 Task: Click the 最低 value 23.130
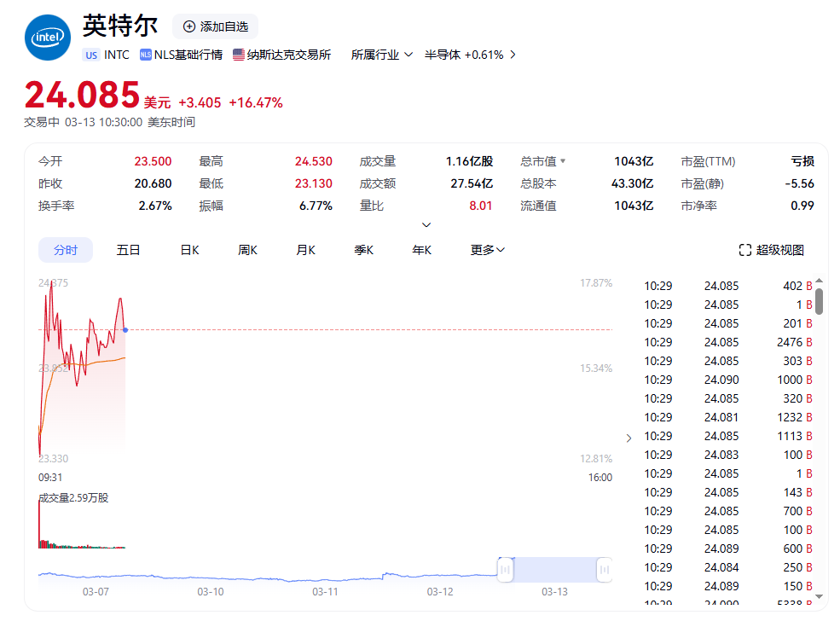313,183
